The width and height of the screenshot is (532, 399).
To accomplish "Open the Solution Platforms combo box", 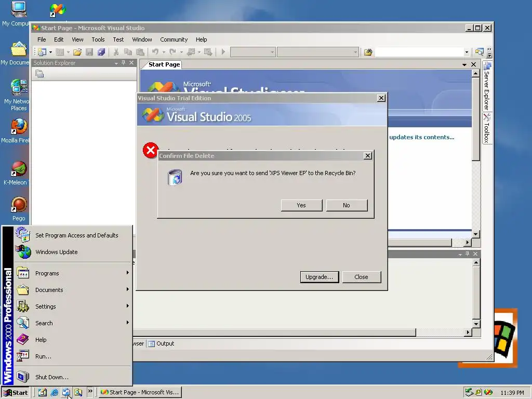I will (x=318, y=52).
